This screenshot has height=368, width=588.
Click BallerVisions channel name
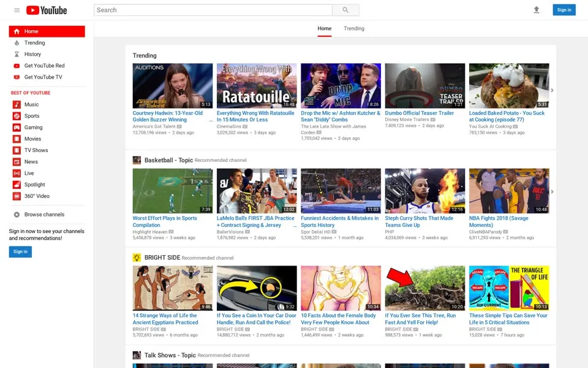click(230, 232)
